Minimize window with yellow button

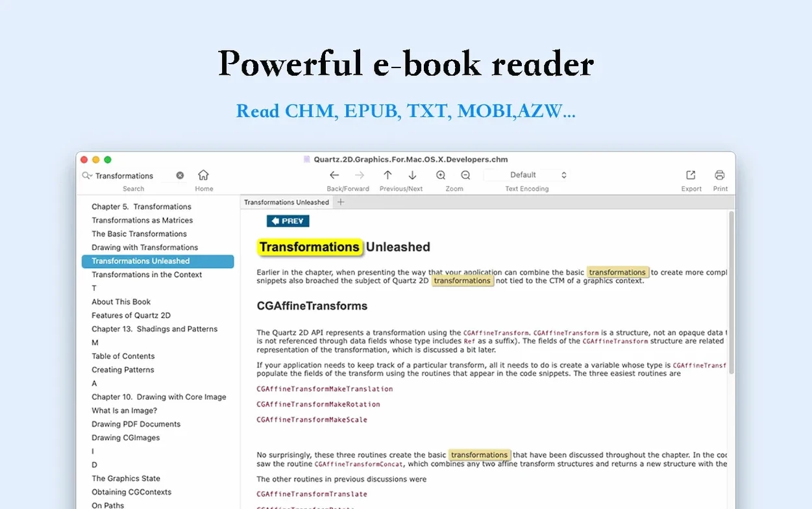pyautogui.click(x=96, y=160)
